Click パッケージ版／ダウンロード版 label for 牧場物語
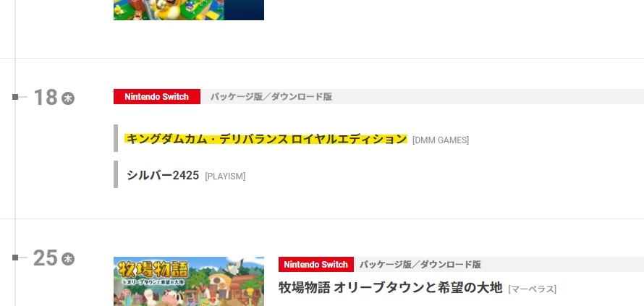 [x=420, y=265]
